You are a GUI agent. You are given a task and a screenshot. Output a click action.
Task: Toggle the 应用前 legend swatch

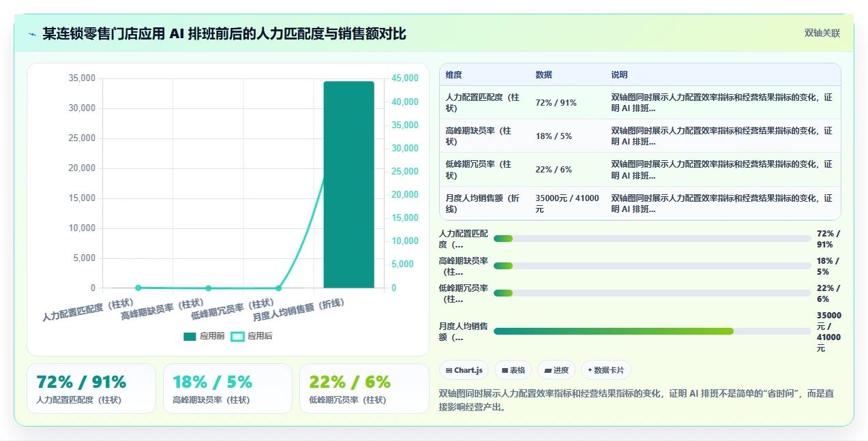click(x=190, y=336)
